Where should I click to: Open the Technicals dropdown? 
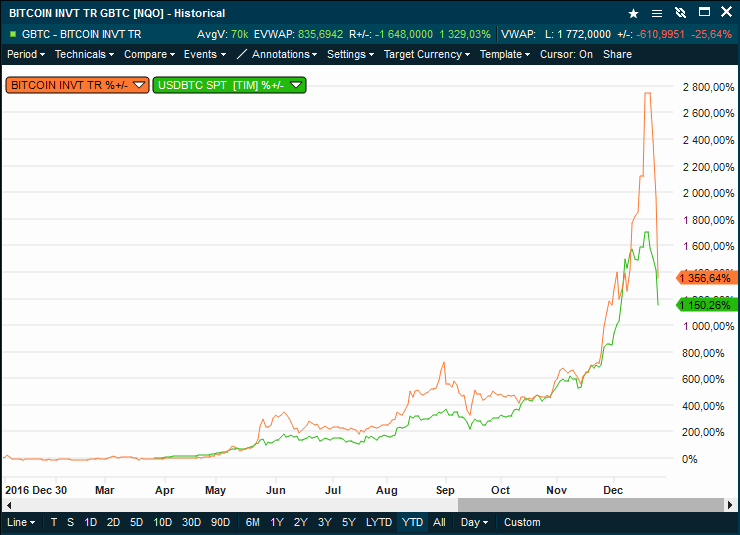coord(84,54)
